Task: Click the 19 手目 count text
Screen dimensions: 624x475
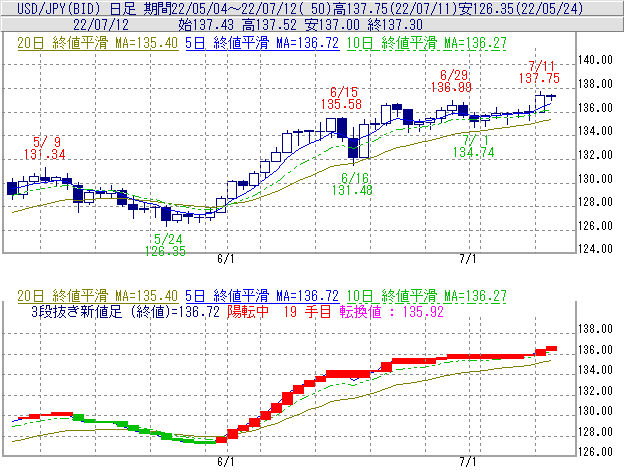Action: [x=307, y=312]
